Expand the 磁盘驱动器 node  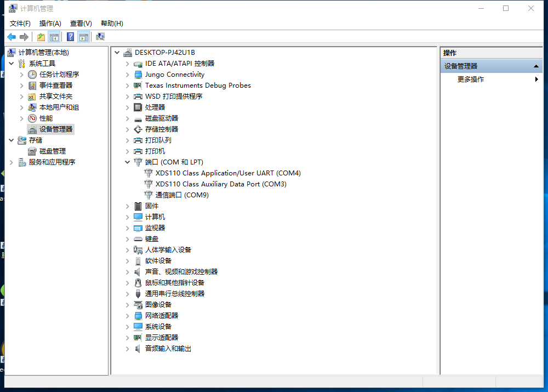(128, 118)
